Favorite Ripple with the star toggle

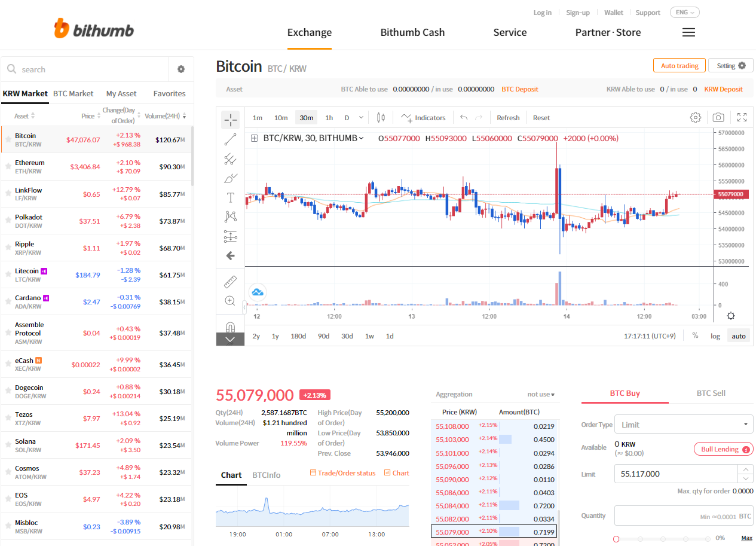[8, 248]
